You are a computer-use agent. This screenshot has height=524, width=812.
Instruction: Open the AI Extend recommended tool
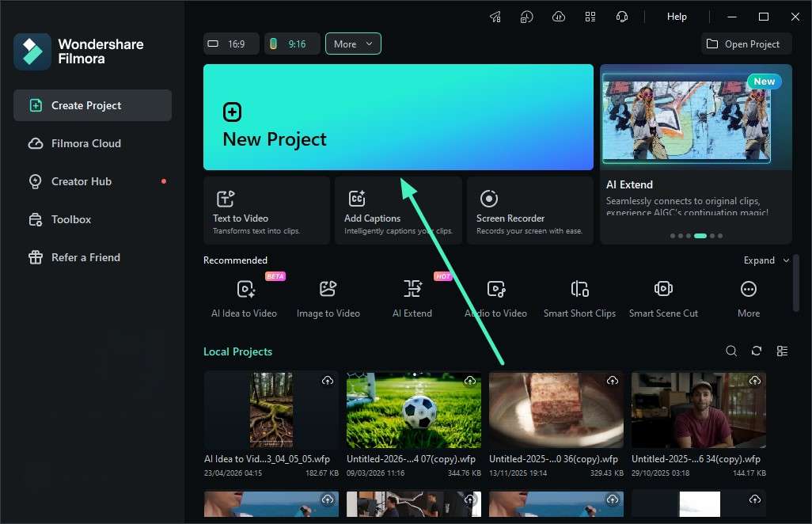pyautogui.click(x=412, y=298)
